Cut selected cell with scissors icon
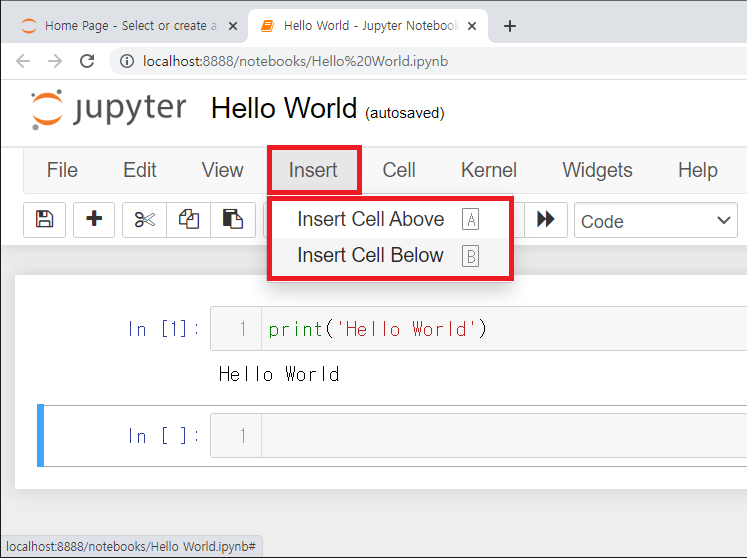Viewport: 747px width, 558px height. (144, 220)
